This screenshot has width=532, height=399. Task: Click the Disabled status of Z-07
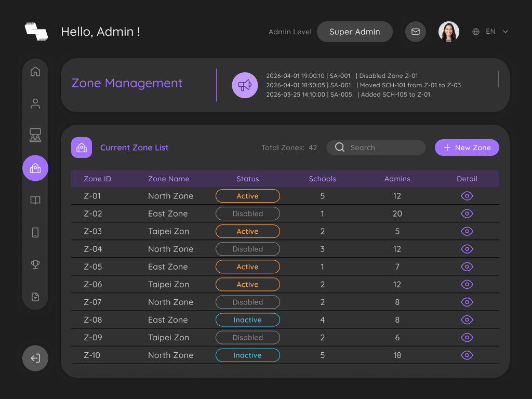[248, 302]
